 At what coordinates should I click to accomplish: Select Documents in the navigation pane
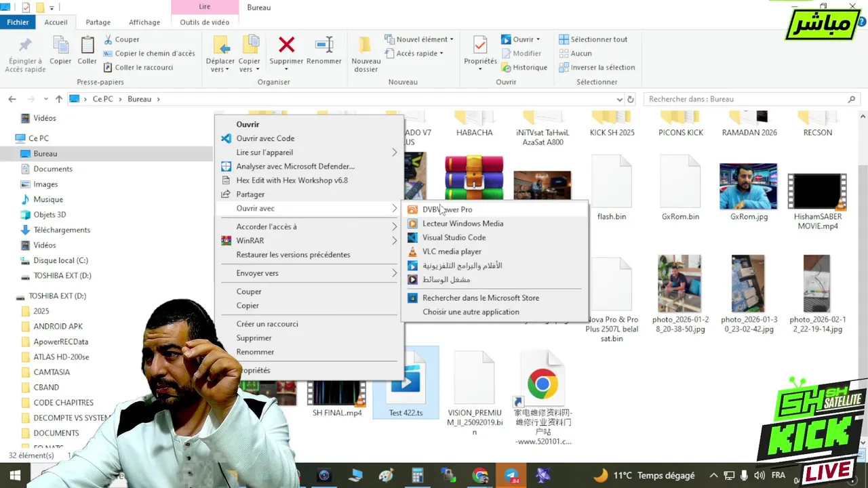pyautogui.click(x=53, y=169)
